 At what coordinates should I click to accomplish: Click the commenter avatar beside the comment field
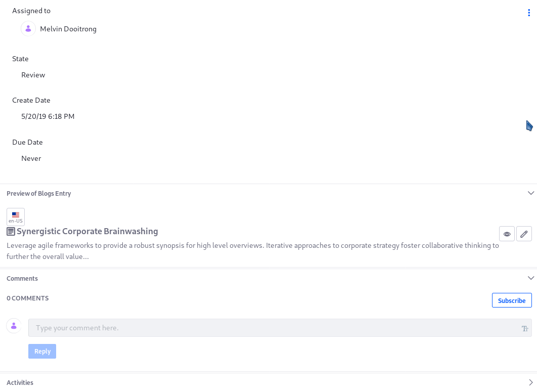(14, 326)
